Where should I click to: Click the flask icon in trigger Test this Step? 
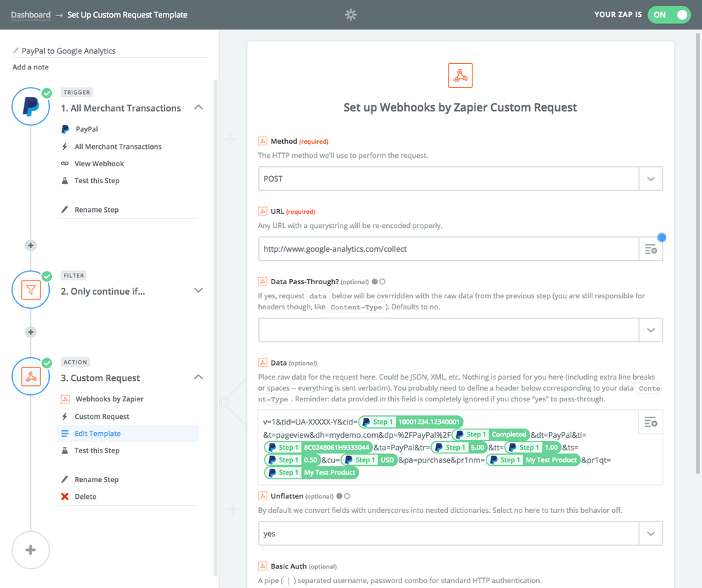65,180
